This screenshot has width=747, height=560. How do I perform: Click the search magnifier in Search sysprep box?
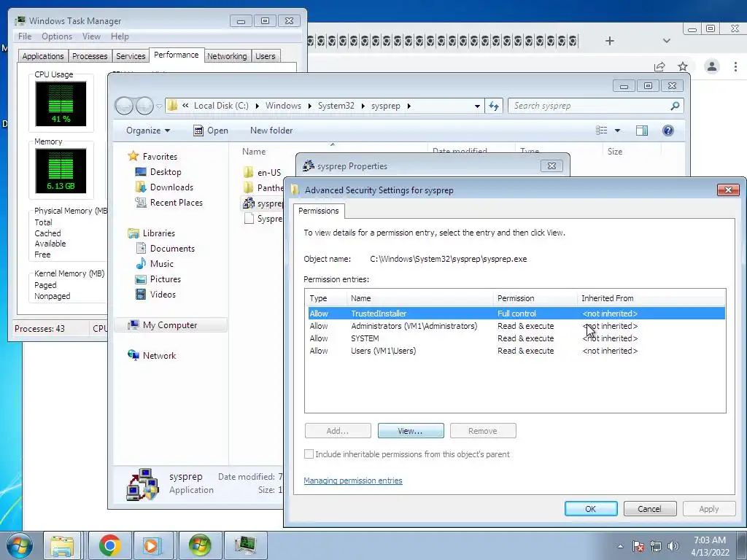tap(675, 106)
